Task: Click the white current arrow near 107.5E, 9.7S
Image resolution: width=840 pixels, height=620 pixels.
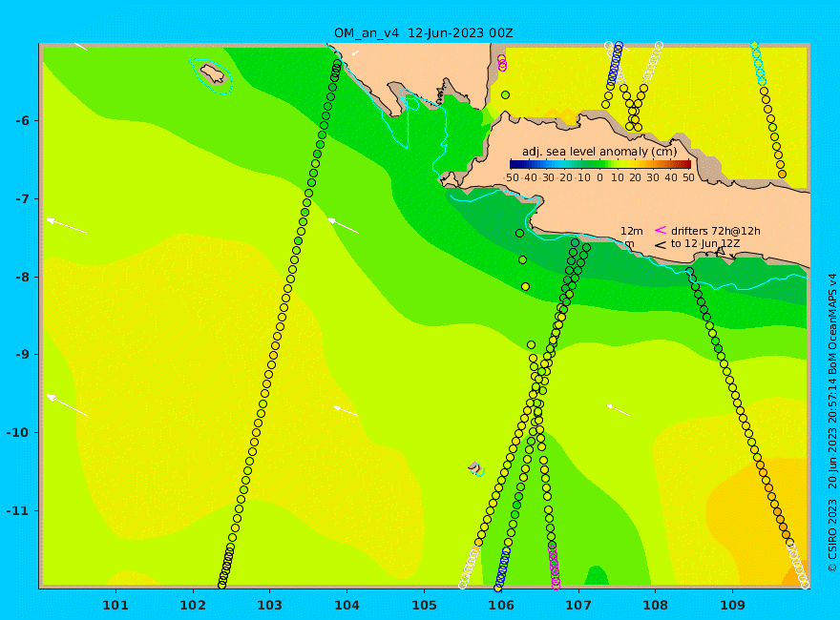Action: pos(619,410)
